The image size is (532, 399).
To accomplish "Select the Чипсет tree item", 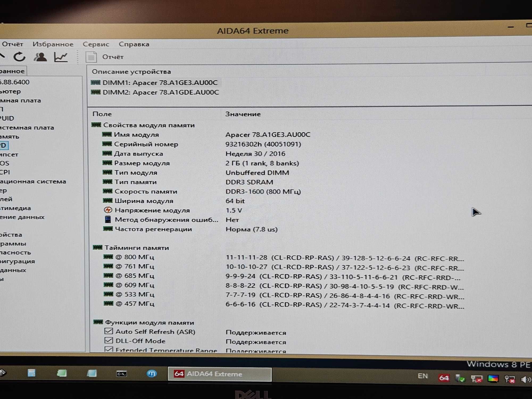I will 9,154.
